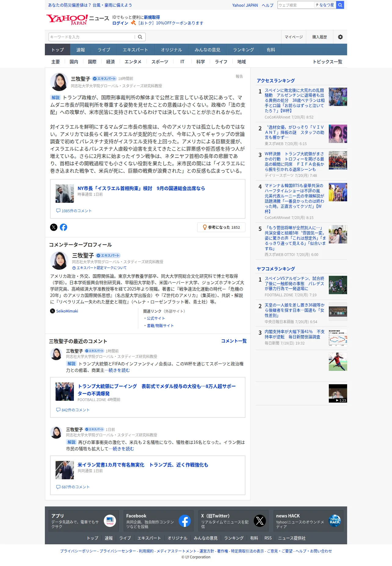Viewport: 392px width, 566px height.
Task: Open ヤフコメ ranking item 天皇の一人娘を差し置き
Action: point(295,310)
